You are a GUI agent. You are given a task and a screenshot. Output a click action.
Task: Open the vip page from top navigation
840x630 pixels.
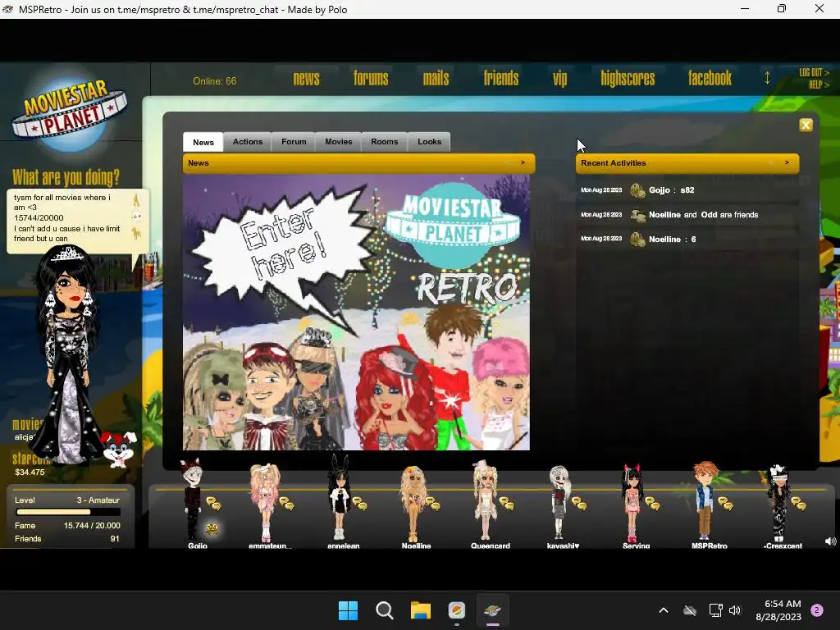pyautogui.click(x=559, y=79)
